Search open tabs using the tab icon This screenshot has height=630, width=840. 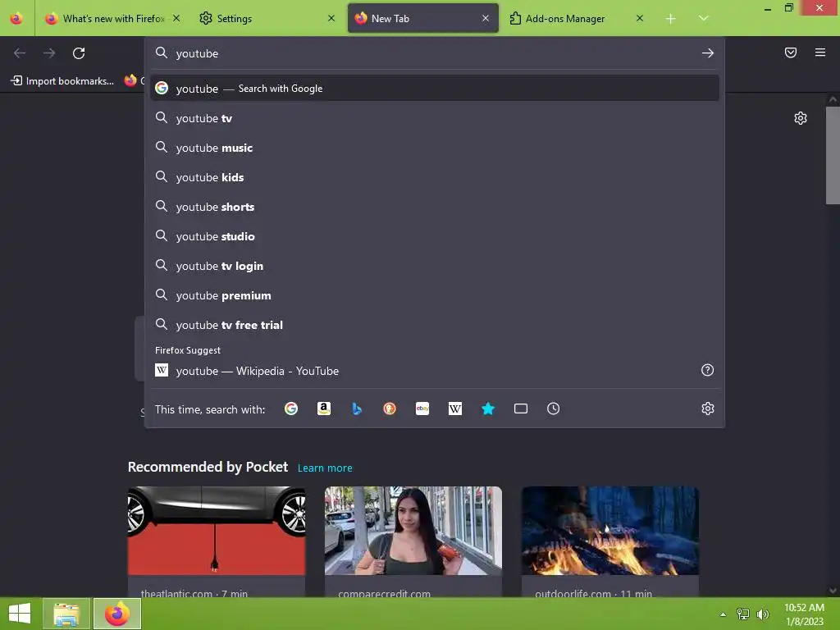(x=521, y=409)
